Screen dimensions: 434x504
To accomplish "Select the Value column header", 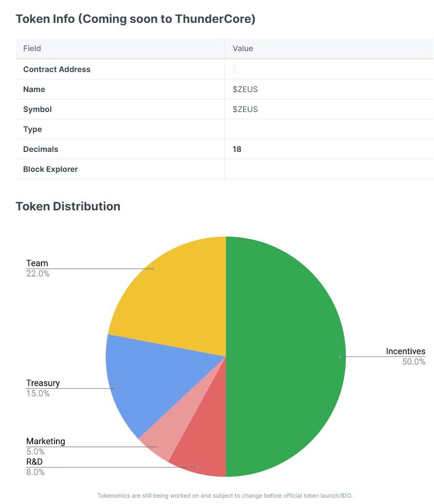I will [243, 49].
